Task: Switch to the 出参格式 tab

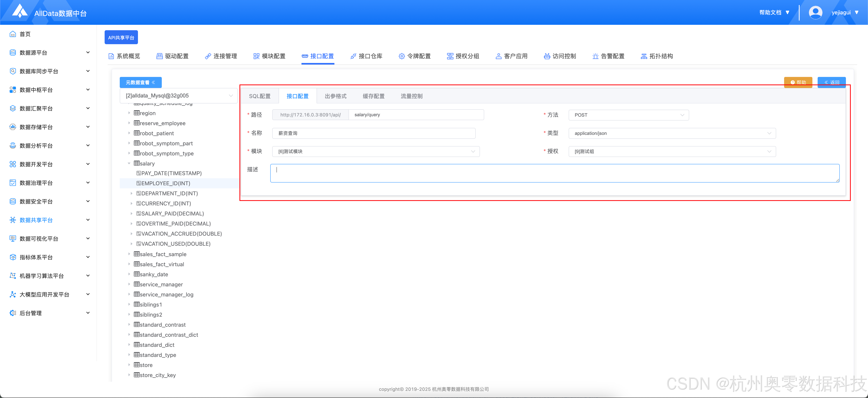Action: 335,96
